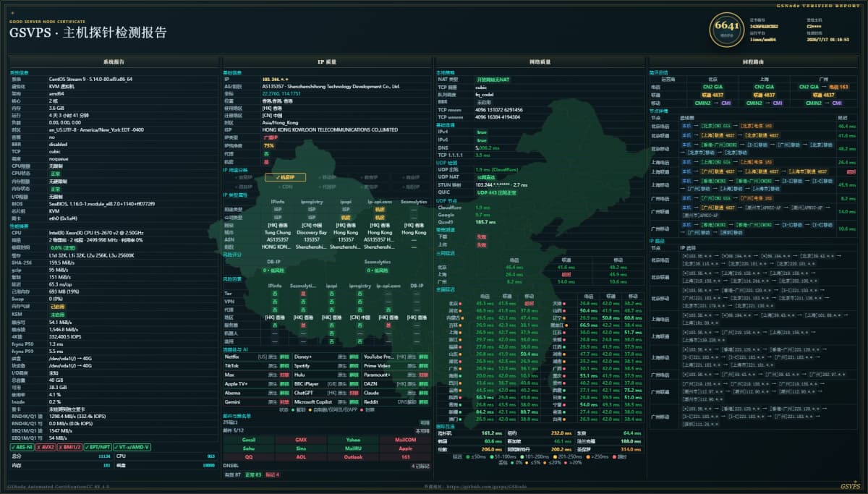Click the ChatGPT unlock status row
Image resolution: width=868 pixels, height=494 pixels.
(326, 392)
